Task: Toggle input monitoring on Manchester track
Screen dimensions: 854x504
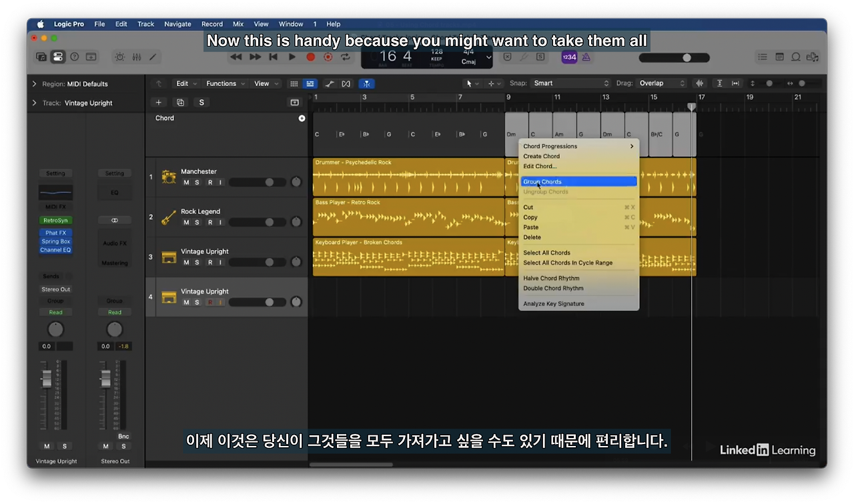Action: [220, 182]
